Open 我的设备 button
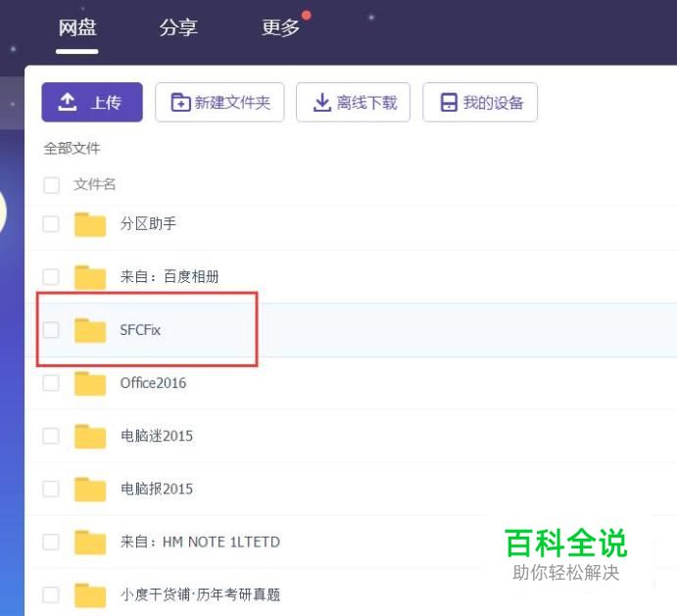The height and width of the screenshot is (616, 677). [x=480, y=102]
